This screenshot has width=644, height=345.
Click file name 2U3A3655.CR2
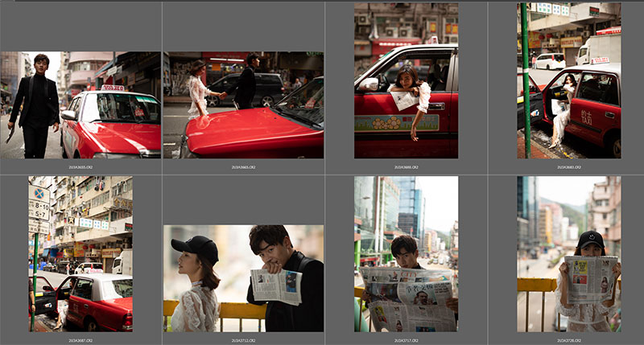pyautogui.click(x=80, y=167)
